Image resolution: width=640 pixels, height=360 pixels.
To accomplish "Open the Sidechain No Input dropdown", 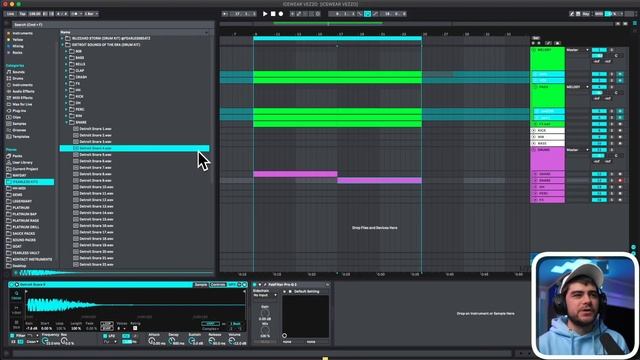I will (265, 295).
